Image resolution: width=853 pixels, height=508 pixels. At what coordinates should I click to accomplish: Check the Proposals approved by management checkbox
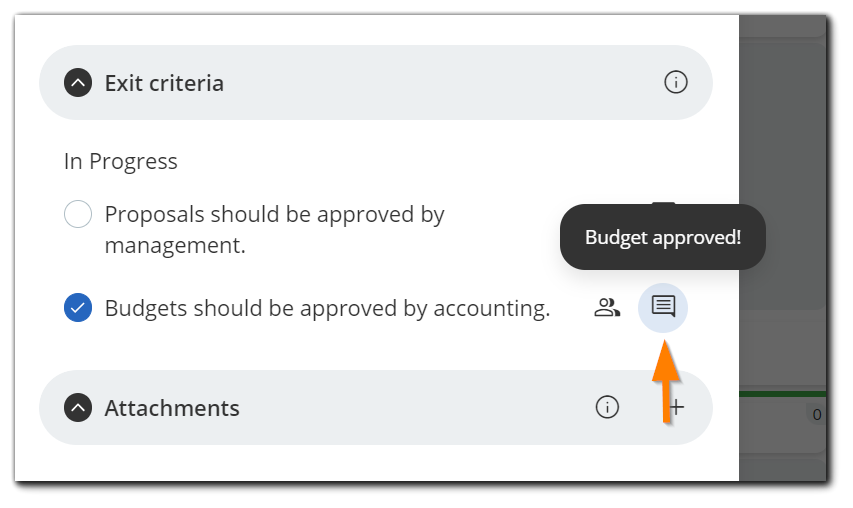coord(78,214)
